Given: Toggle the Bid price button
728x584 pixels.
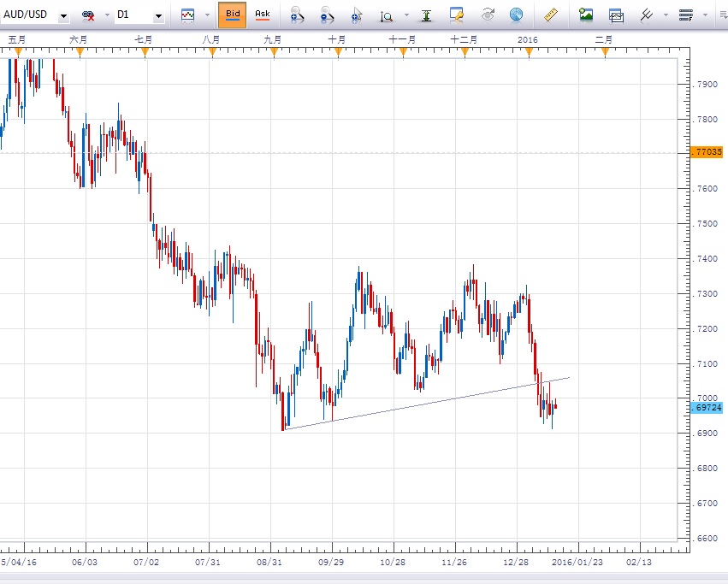Looking at the screenshot, I should pos(232,15).
